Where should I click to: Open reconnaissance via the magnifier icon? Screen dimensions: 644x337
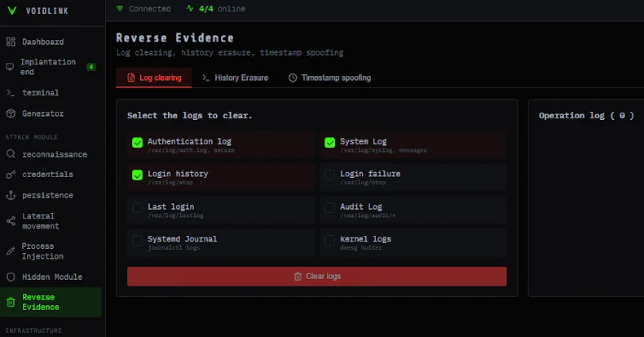coord(11,154)
